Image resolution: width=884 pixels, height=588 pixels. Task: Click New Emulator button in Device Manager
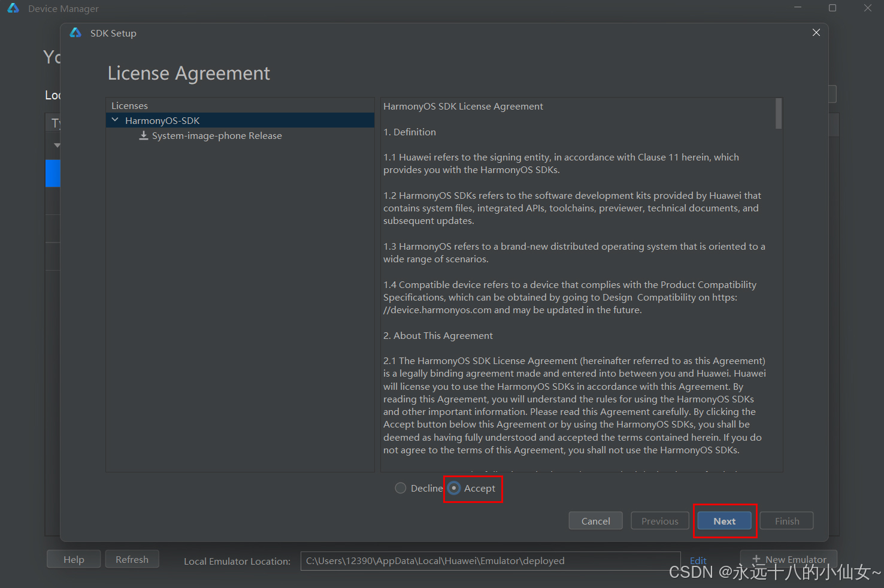coord(789,559)
